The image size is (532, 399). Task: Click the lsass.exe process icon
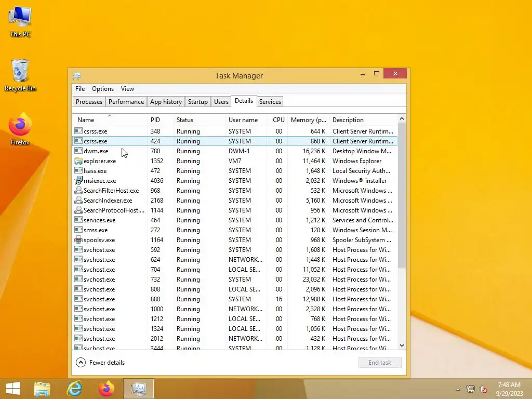pyautogui.click(x=78, y=170)
